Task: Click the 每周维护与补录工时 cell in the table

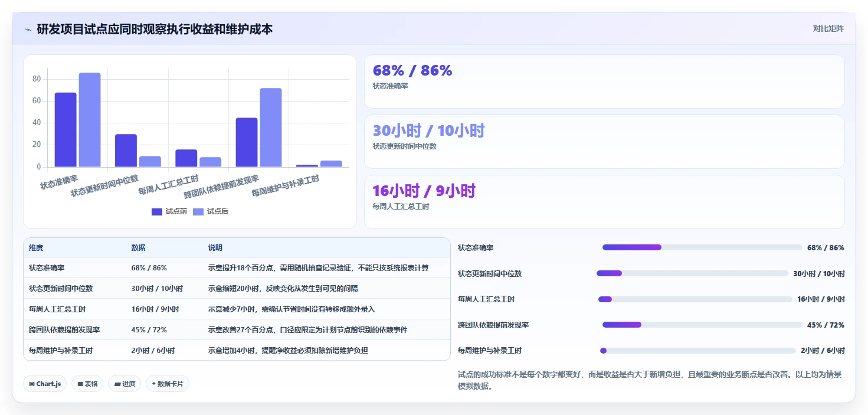Action: (x=61, y=351)
